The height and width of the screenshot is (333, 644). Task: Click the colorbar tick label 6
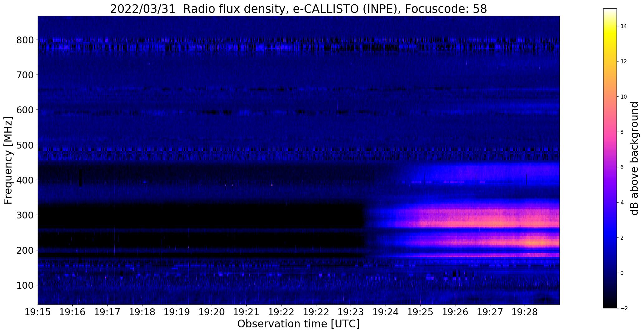(622, 167)
